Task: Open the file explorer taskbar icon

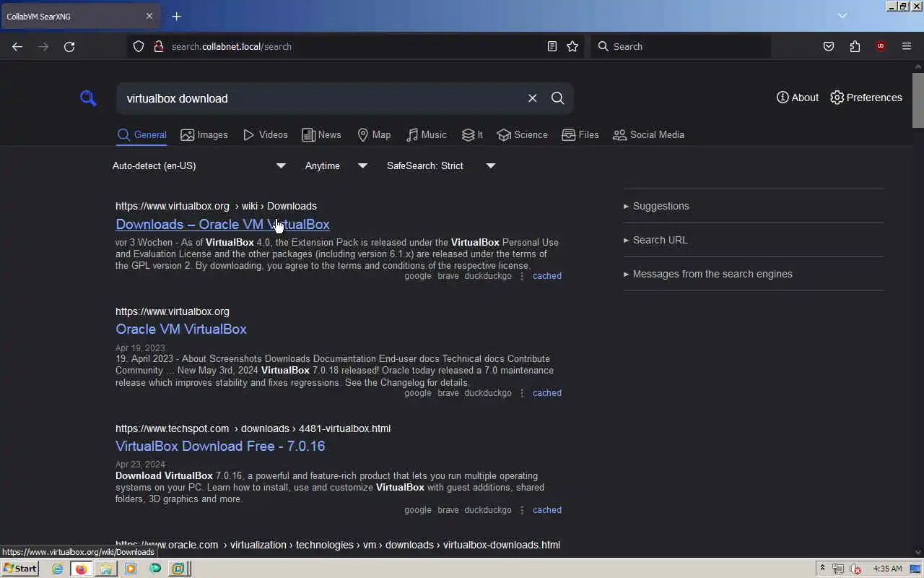Action: click(105, 569)
